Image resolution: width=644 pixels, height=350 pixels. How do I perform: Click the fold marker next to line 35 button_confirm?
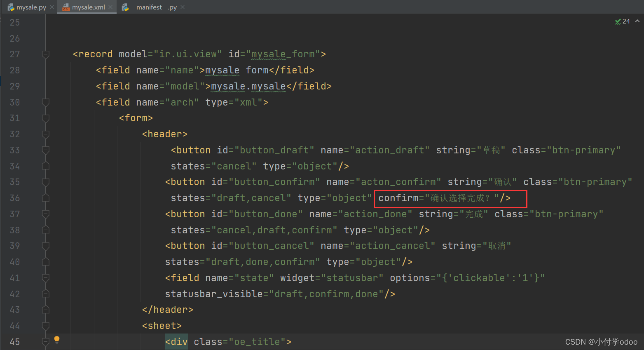pos(46,182)
